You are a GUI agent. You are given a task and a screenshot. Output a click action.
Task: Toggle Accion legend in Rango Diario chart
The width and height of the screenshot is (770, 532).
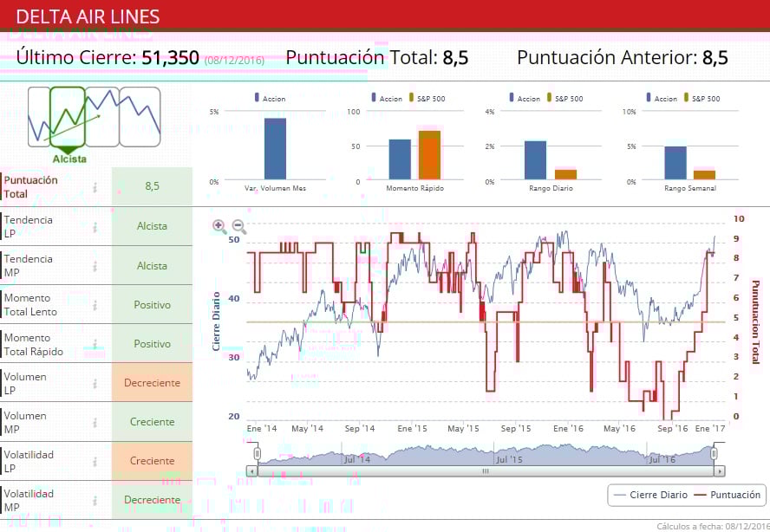pos(525,98)
